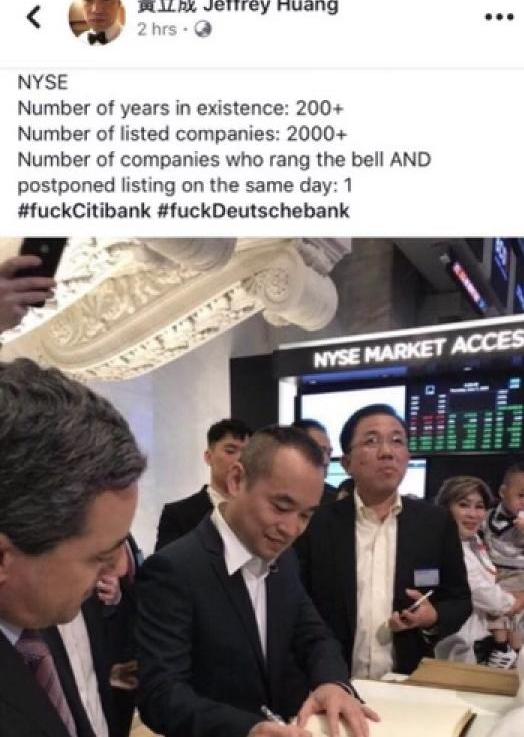Tap the "Number of years in existence" line
Screen dimensions: 524x737
[x=180, y=109]
